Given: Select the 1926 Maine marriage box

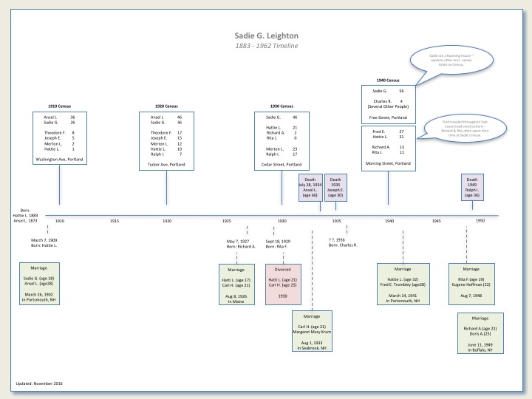Looking at the screenshot, I should click(236, 284).
